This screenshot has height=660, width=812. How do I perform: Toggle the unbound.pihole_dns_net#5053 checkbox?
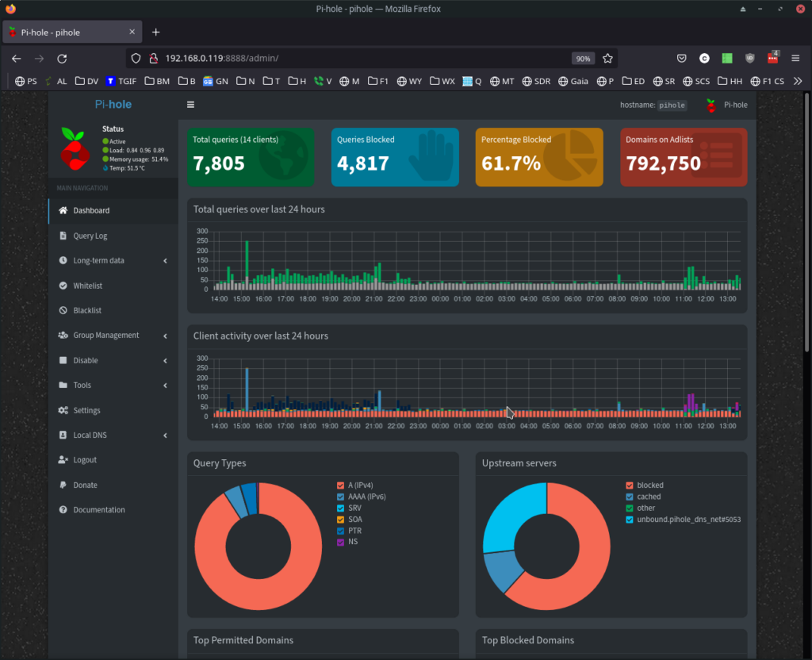(629, 520)
